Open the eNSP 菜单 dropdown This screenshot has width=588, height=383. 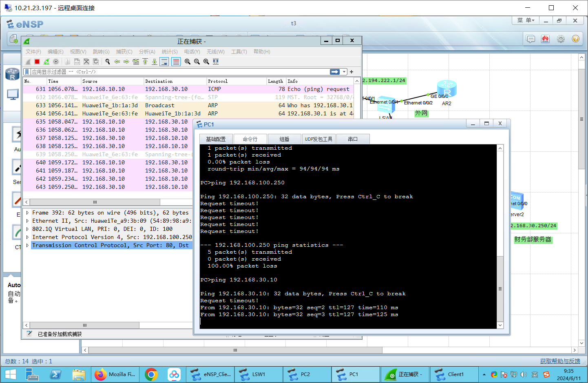(526, 20)
